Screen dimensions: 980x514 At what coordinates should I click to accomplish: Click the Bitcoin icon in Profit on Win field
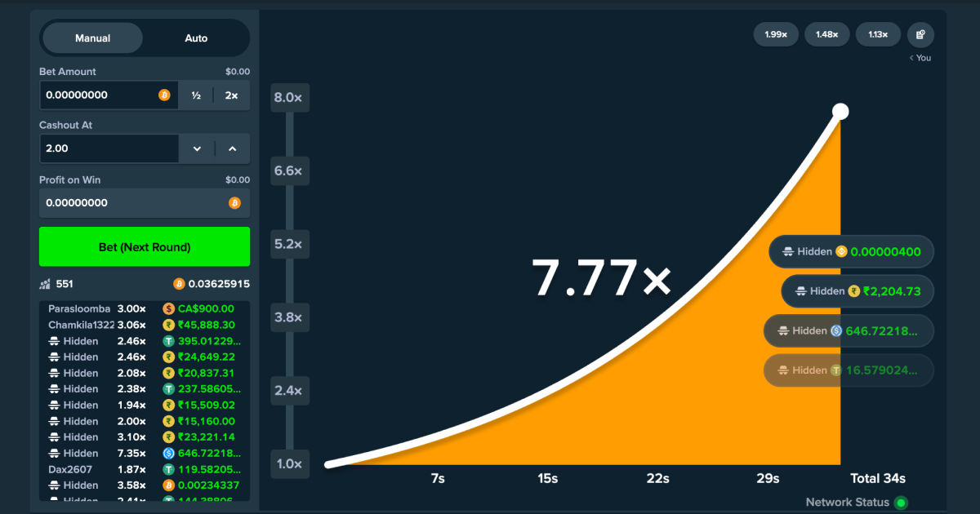(x=234, y=203)
